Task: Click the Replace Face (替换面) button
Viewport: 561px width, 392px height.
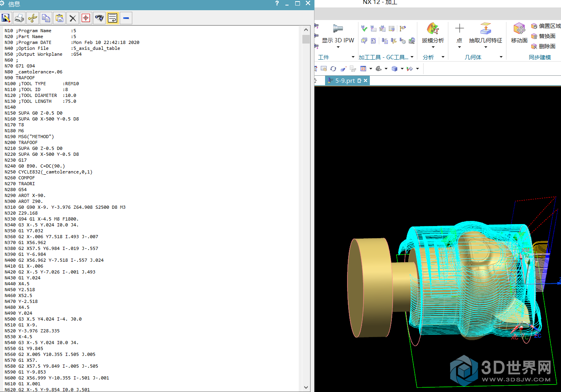Action: [543, 36]
